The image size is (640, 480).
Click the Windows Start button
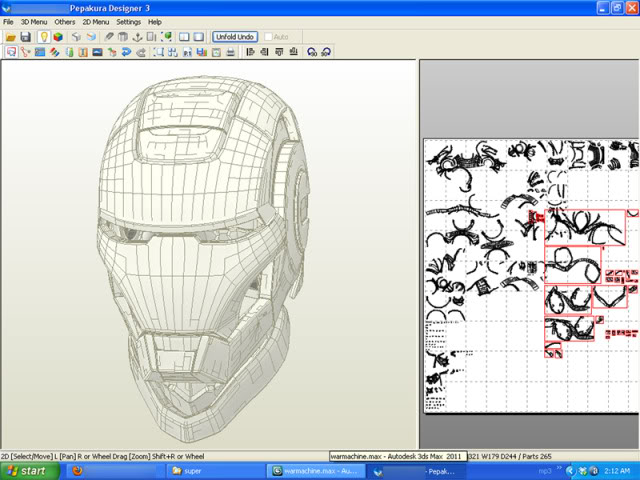[x=27, y=470]
